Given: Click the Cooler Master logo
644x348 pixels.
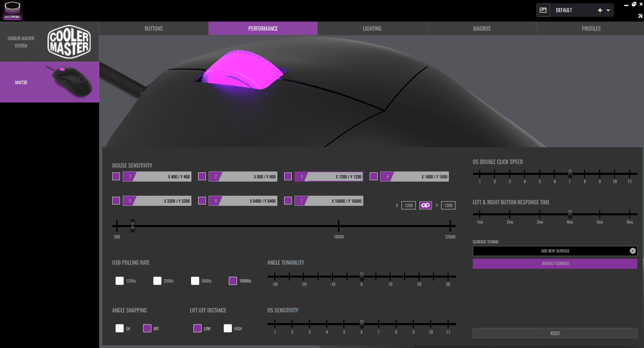Looking at the screenshot, I should tap(69, 42).
